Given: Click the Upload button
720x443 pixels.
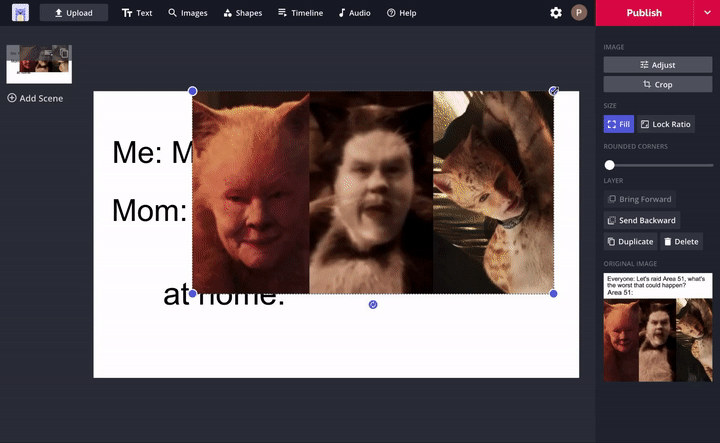Looking at the screenshot, I should tap(74, 13).
